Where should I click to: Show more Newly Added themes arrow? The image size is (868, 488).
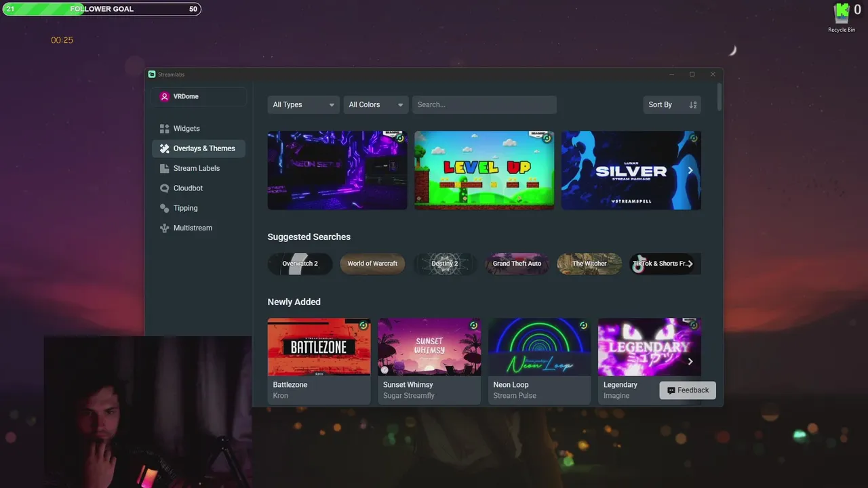coord(690,361)
